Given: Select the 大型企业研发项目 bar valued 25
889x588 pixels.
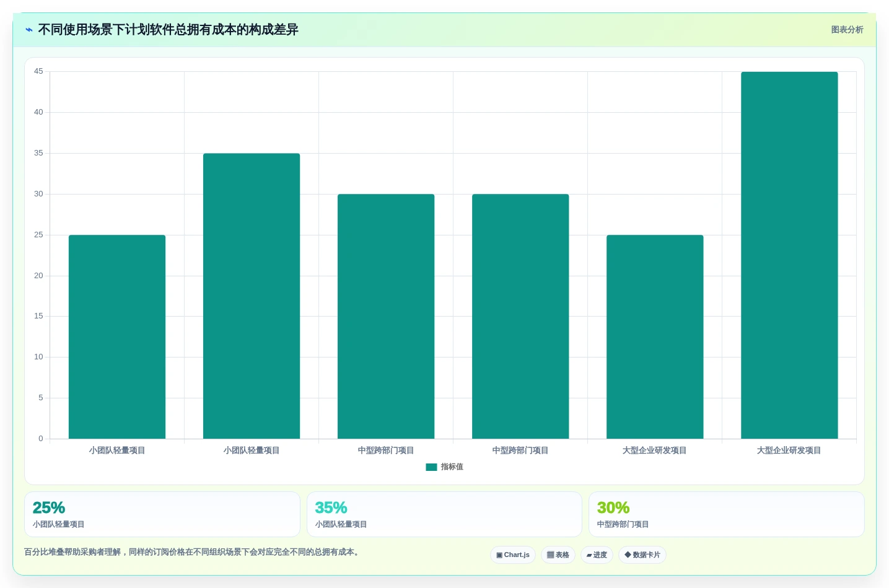Looking at the screenshot, I should [x=655, y=337].
